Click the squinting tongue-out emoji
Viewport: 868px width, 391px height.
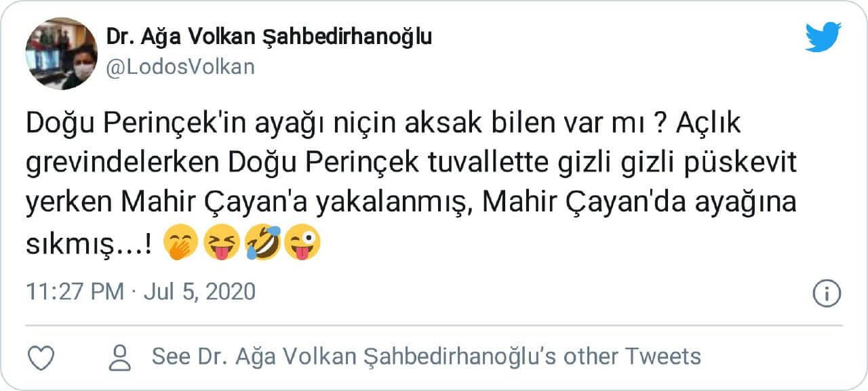pyautogui.click(x=222, y=243)
